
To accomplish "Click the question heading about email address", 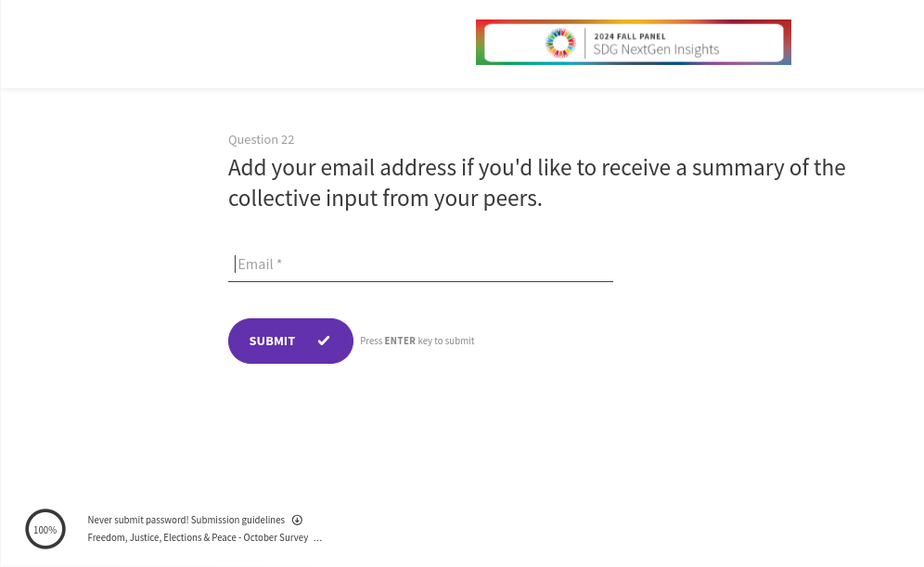I will pyautogui.click(x=536, y=169).
